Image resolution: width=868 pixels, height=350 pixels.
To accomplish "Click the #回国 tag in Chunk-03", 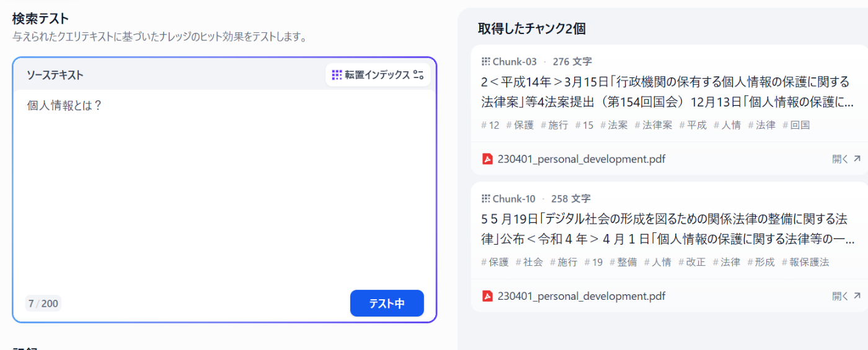I will click(796, 125).
